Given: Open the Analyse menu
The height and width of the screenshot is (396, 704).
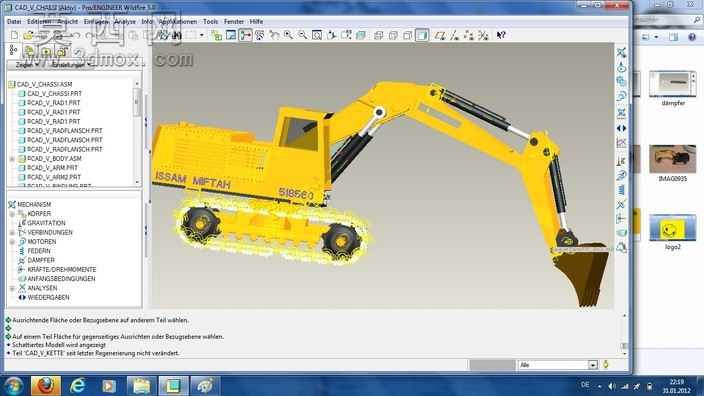Looking at the screenshot, I should click(125, 22).
